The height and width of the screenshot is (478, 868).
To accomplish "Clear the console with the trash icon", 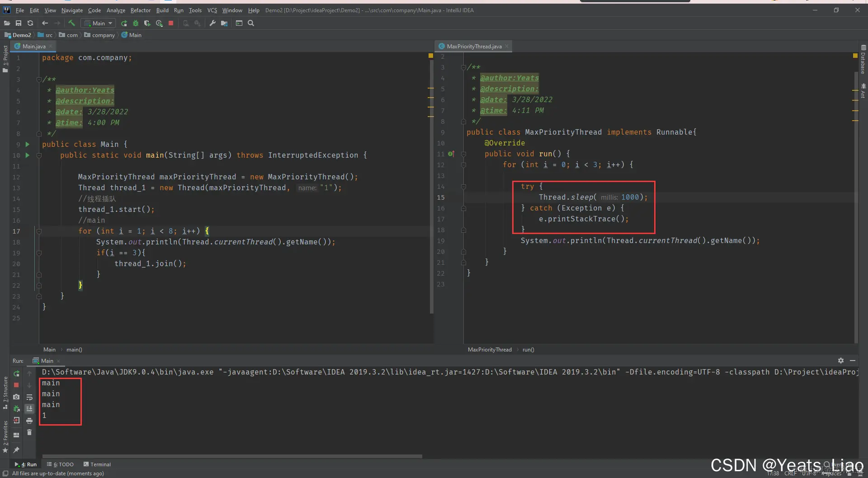I will pos(29,432).
